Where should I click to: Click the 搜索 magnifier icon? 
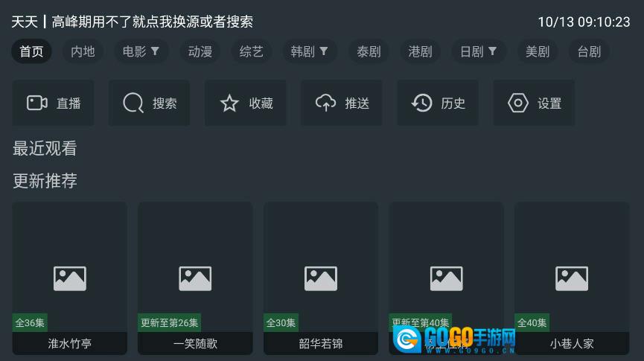pos(133,103)
